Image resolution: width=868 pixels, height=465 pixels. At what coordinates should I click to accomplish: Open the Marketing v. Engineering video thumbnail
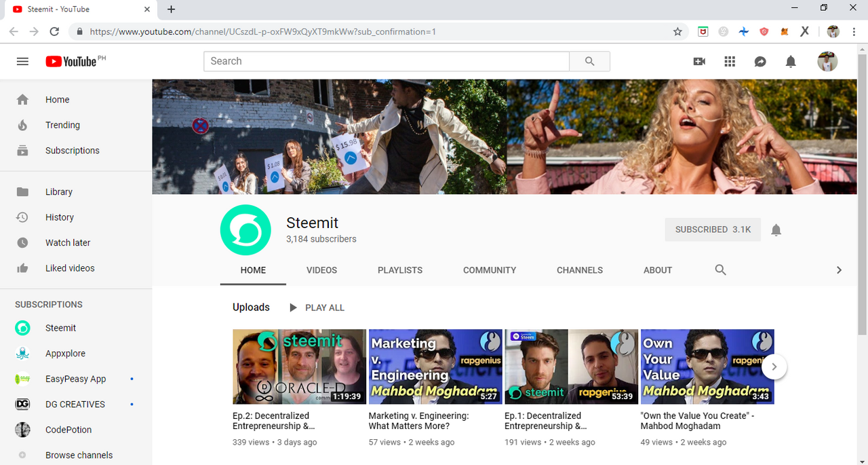(x=435, y=367)
